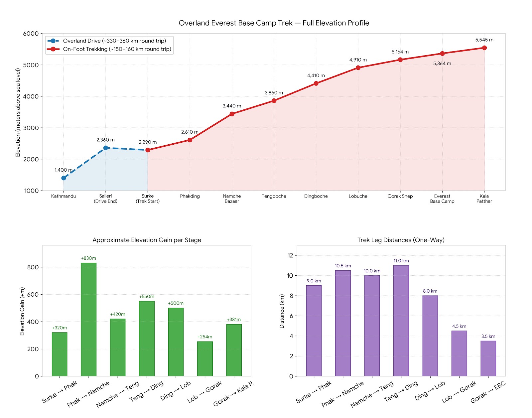The image size is (532, 418).
Task: Click the "Salleri (Drive End)" axis label
Action: coord(106,199)
